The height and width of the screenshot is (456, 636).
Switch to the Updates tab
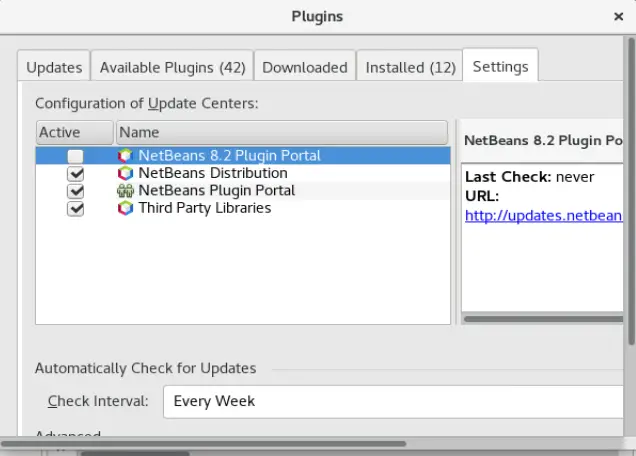coord(54,67)
